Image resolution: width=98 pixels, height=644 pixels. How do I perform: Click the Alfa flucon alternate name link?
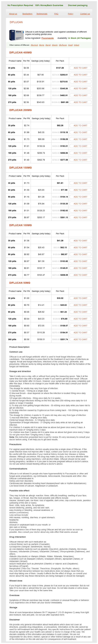click(63, 45)
